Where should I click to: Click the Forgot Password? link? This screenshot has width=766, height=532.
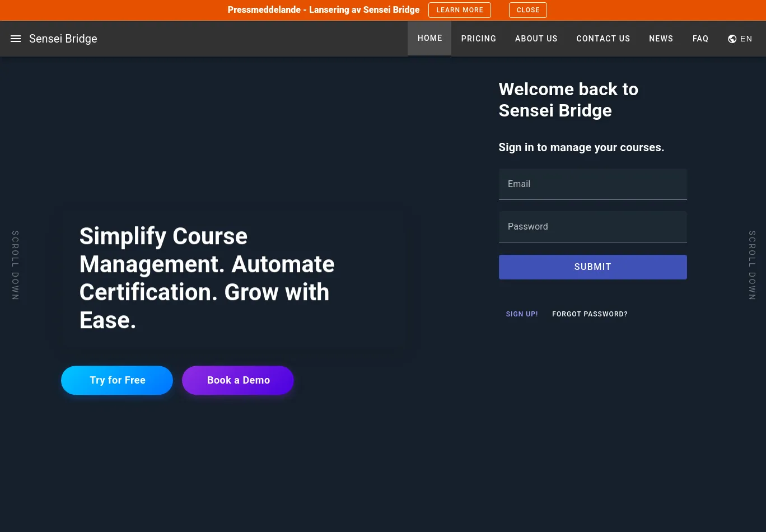click(x=590, y=314)
